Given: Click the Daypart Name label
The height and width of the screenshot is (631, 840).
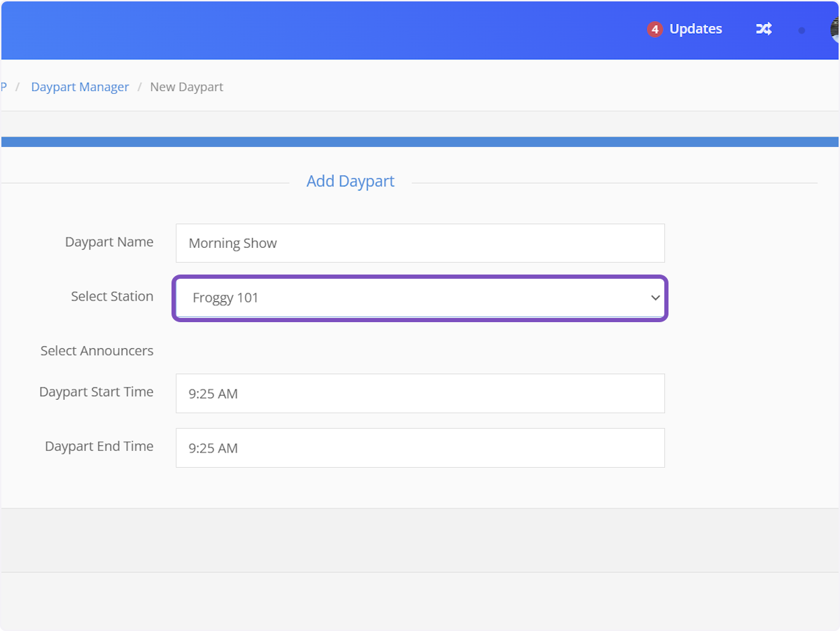Looking at the screenshot, I should coord(108,242).
